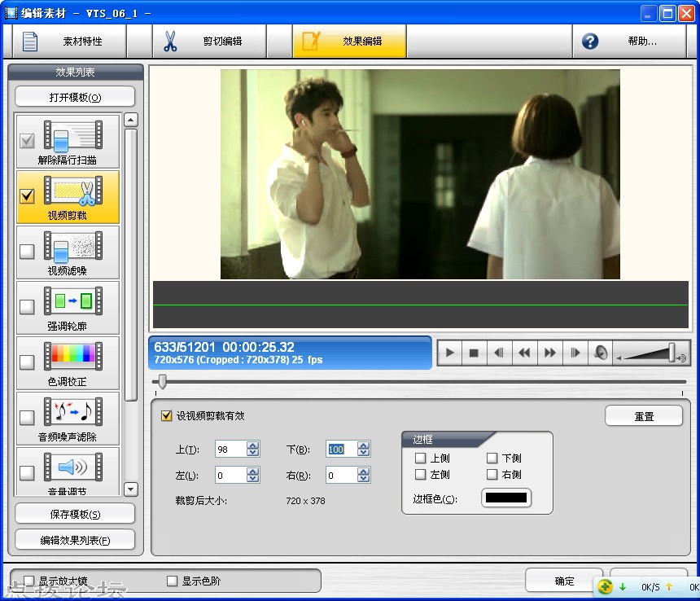Image resolution: width=700 pixels, height=601 pixels.
Task: Select the 解除隔行扫描 deinterlace effect icon
Action: coord(73,135)
